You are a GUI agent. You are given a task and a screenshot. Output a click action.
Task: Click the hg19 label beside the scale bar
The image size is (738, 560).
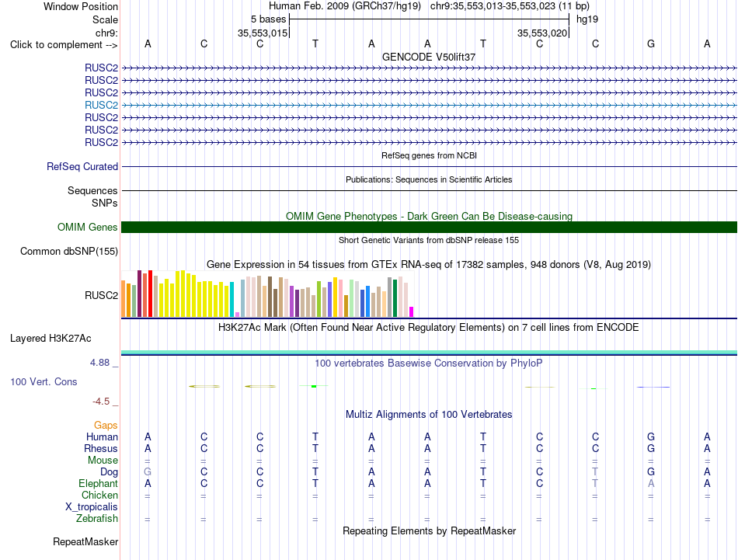coord(587,19)
